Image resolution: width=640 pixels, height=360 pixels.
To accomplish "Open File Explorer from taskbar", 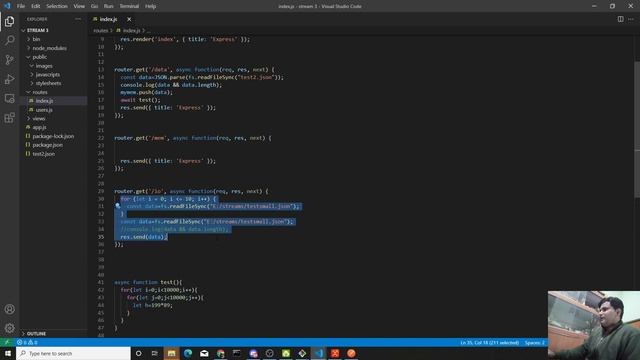I will coord(171,353).
